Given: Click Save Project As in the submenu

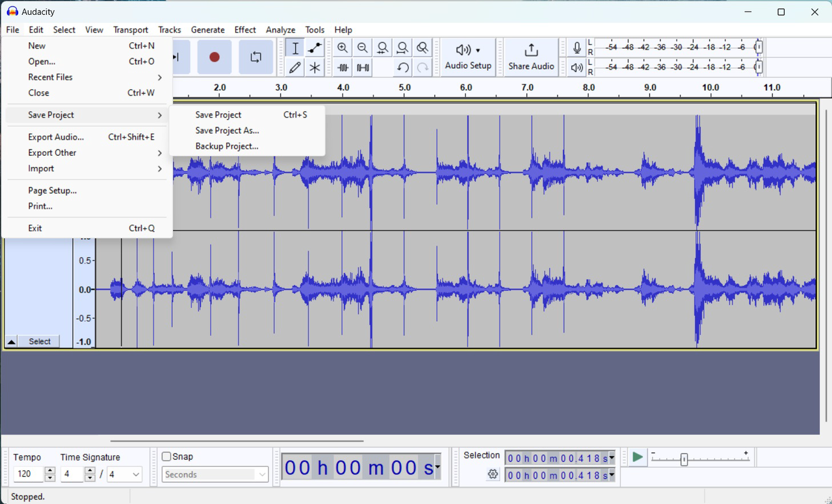Looking at the screenshot, I should (227, 131).
